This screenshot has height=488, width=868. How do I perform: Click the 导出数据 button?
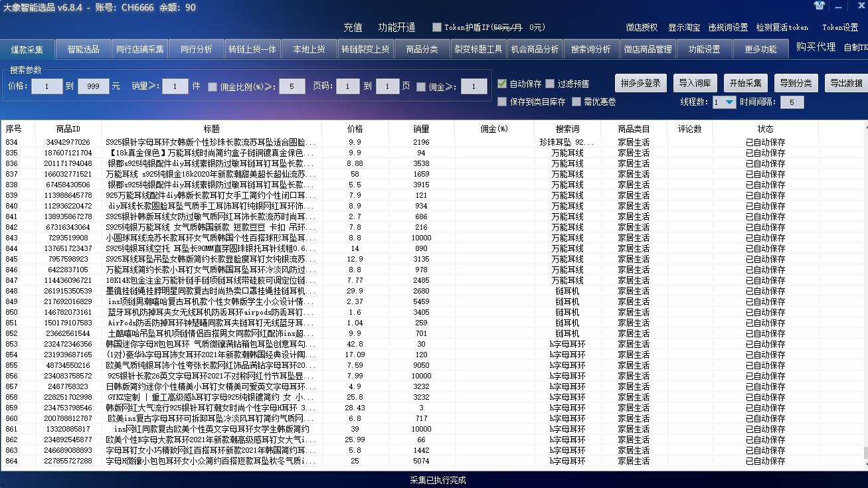coord(845,83)
